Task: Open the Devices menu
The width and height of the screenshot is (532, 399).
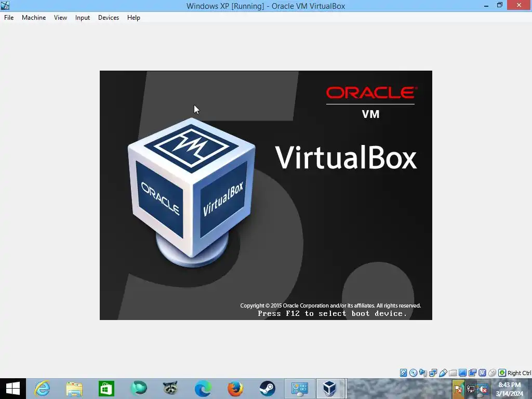Action: (109, 18)
